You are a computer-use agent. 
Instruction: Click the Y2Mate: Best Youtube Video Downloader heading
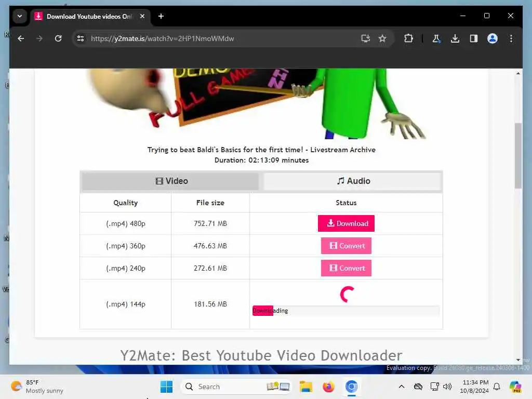tap(261, 355)
